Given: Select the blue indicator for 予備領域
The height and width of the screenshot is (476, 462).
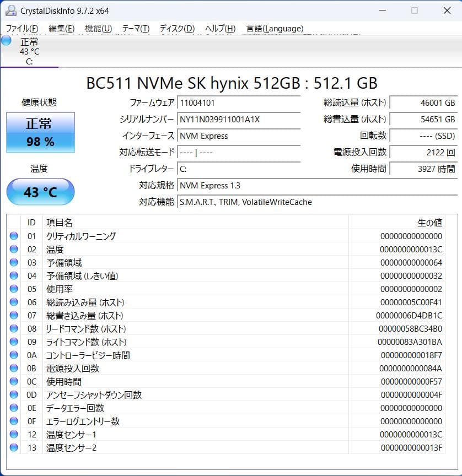Looking at the screenshot, I should click(x=14, y=262).
